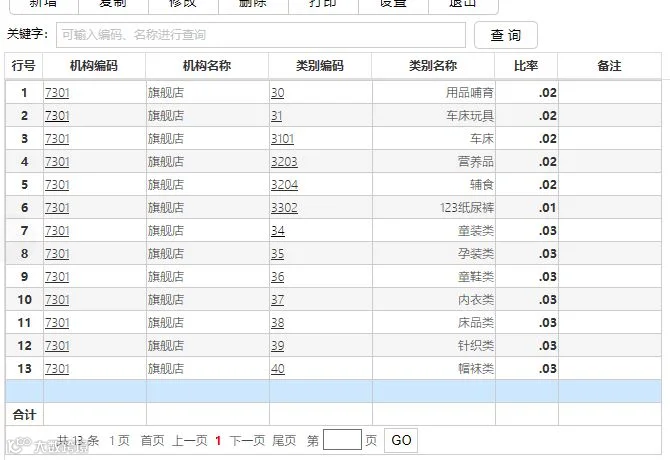Open the 7301 link in row 6
The width and height of the screenshot is (670, 460).
click(x=57, y=208)
